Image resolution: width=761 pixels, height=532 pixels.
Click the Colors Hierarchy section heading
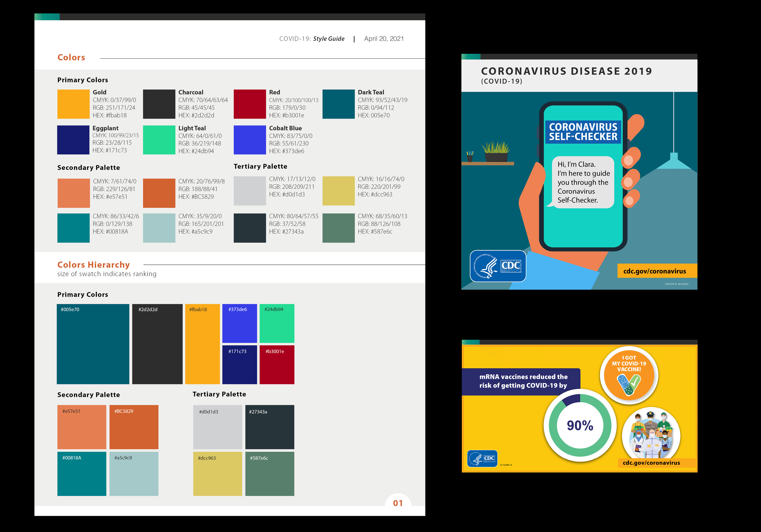click(x=93, y=265)
